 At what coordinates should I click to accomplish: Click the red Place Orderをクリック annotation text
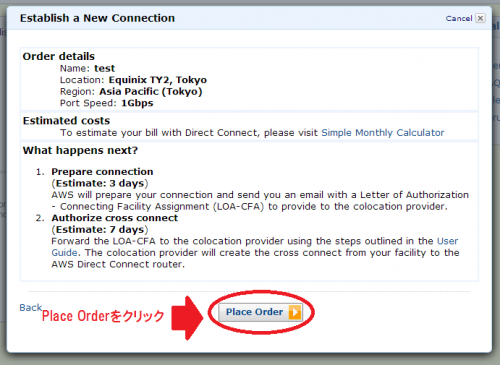pyautogui.click(x=103, y=316)
